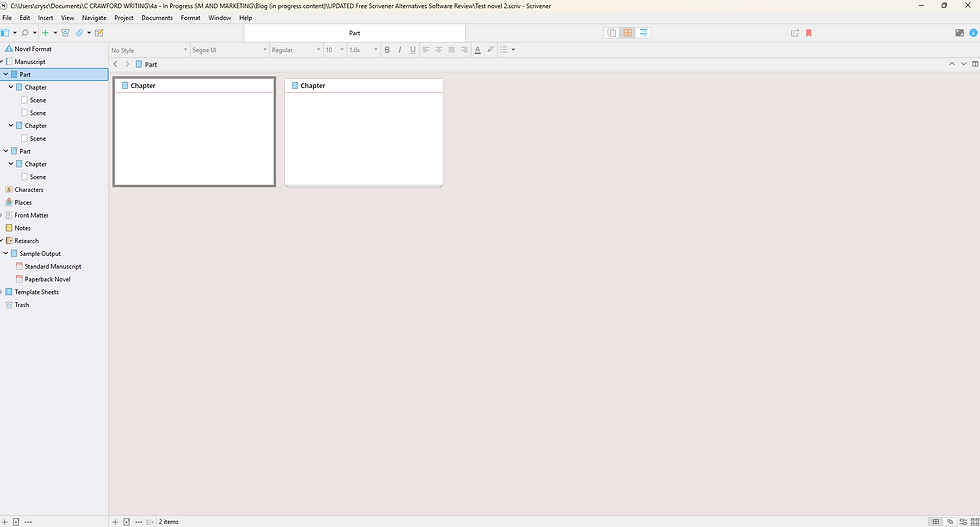Open Standard Manuscript sample document

[x=53, y=266]
